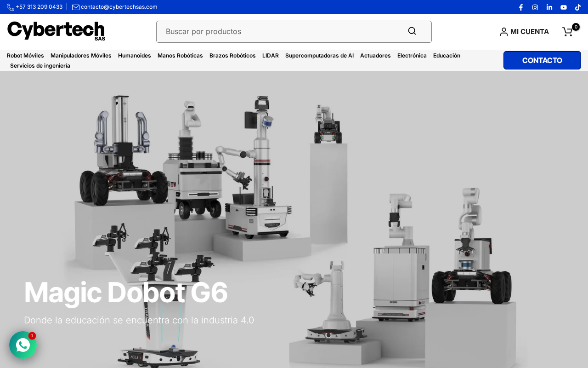Open the Robot Móviles menu

pos(25,56)
